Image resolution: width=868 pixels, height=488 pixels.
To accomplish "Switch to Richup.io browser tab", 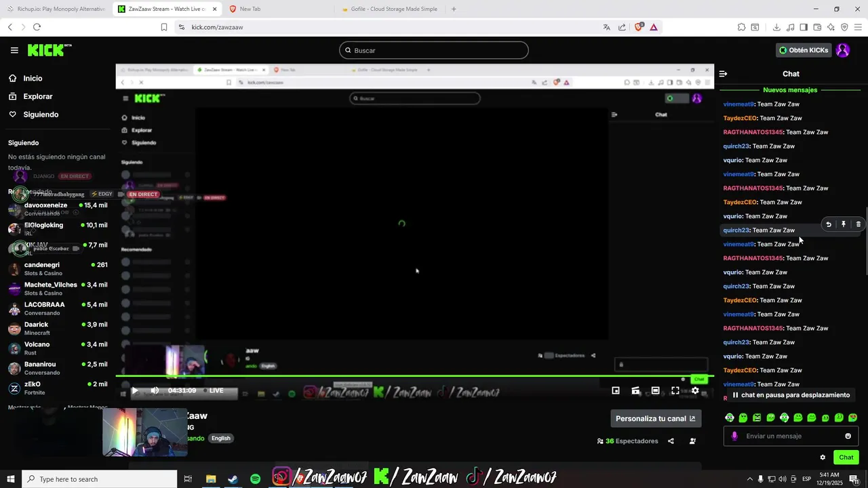I will (x=56, y=9).
